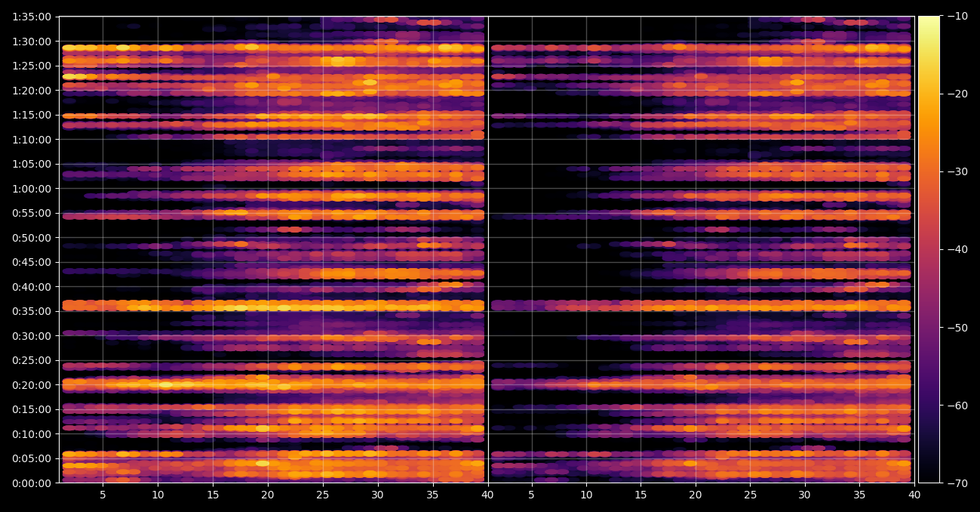Screen dimensions: 980x512
Task: Click the 0:20:00 y-axis tick label
Action: coord(32,384)
